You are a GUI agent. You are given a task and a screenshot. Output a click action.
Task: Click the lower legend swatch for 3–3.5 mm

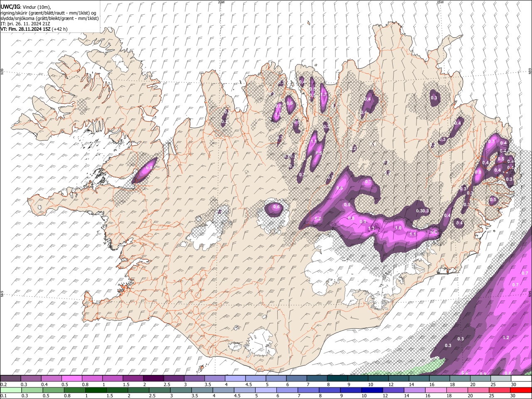pyautogui.click(x=181, y=390)
